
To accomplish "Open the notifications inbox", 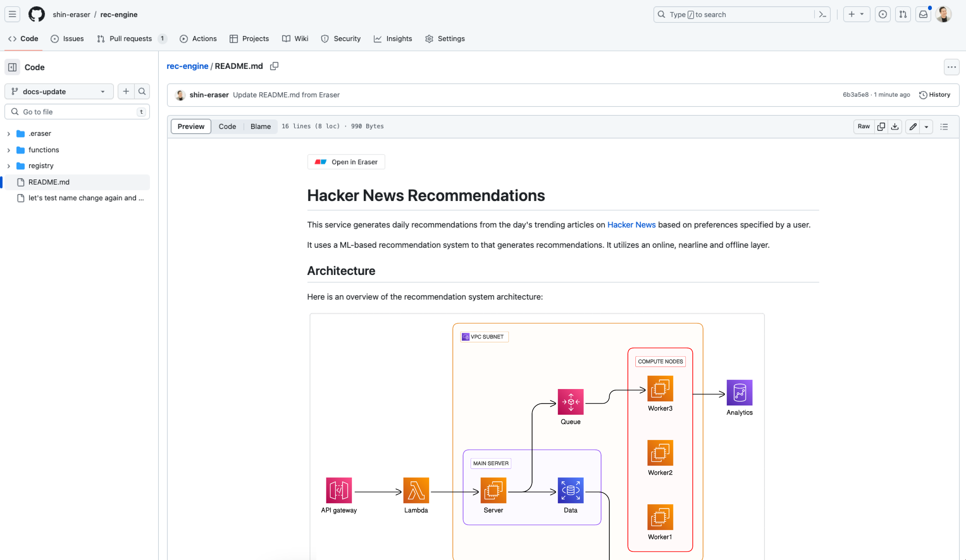I will (923, 15).
